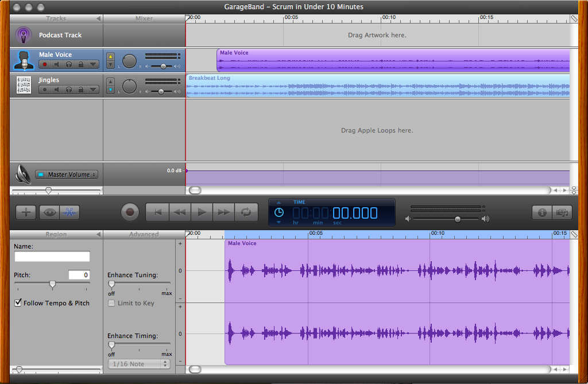Click Male Voice ducking up arrow
588x384 pixels.
point(110,57)
